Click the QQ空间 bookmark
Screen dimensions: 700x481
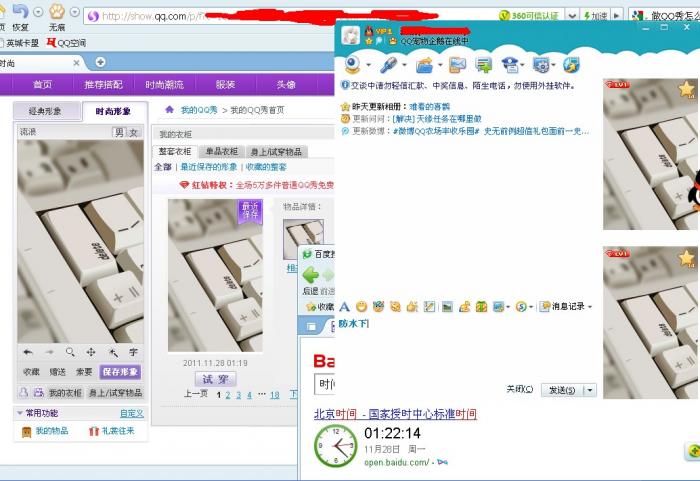pos(67,43)
